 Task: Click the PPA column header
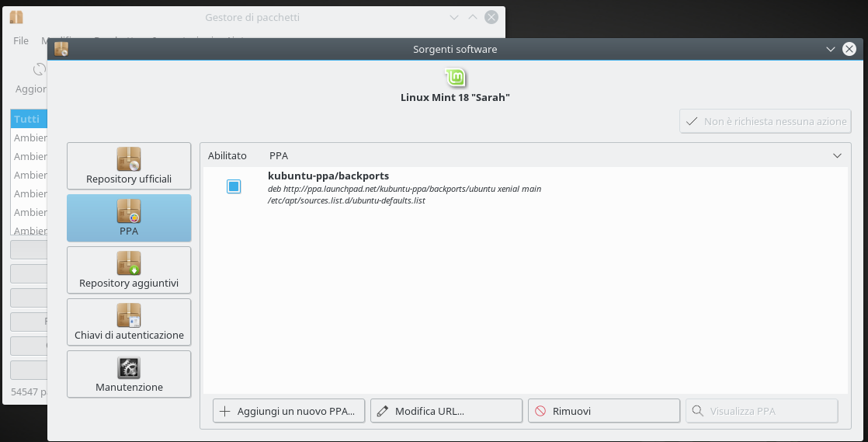(279, 155)
